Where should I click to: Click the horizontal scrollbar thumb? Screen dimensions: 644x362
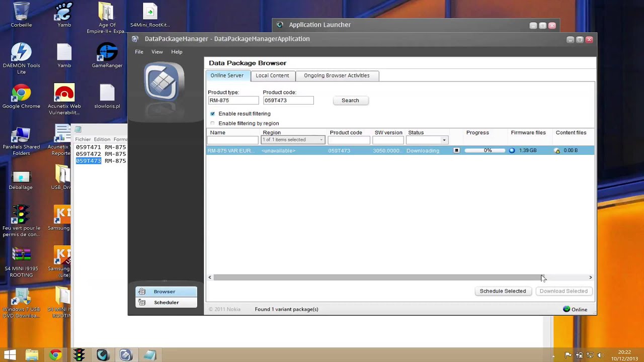[x=378, y=278]
